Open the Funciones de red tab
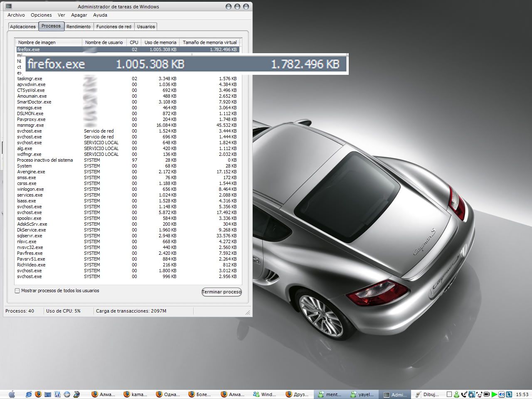This screenshot has width=532, height=399. click(114, 27)
